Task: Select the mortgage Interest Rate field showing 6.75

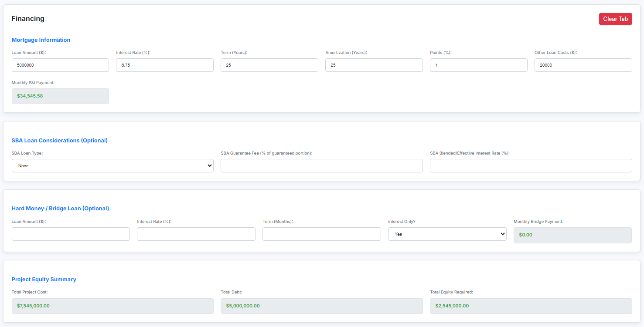Action: point(165,65)
